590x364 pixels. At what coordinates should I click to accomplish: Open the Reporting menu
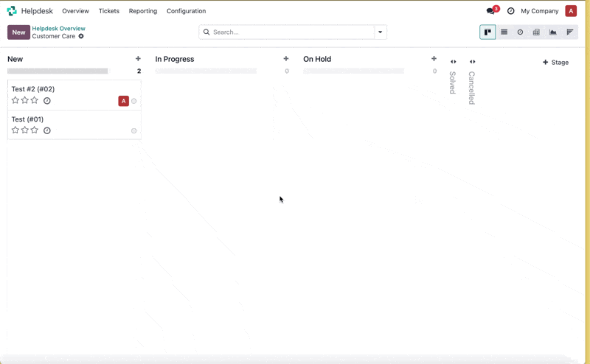pos(143,11)
